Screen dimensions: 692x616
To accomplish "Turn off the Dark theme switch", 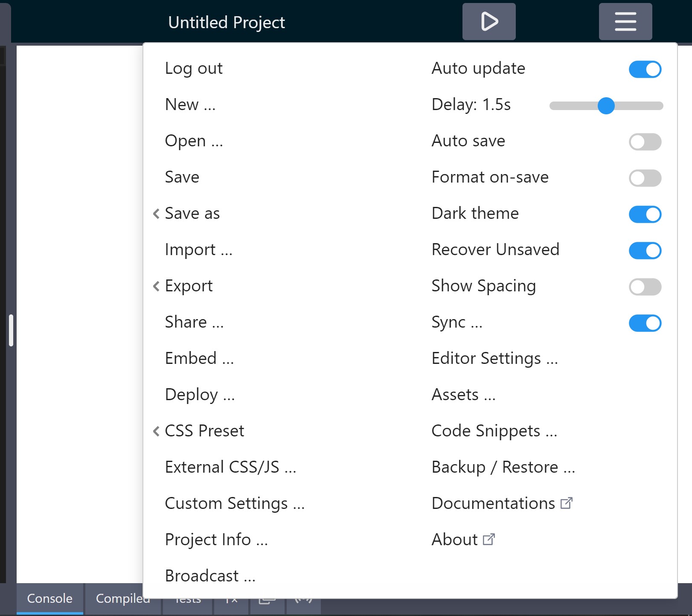I will [645, 214].
